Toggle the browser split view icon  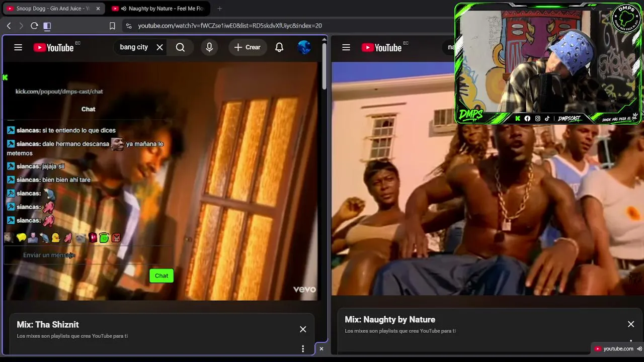[47, 26]
